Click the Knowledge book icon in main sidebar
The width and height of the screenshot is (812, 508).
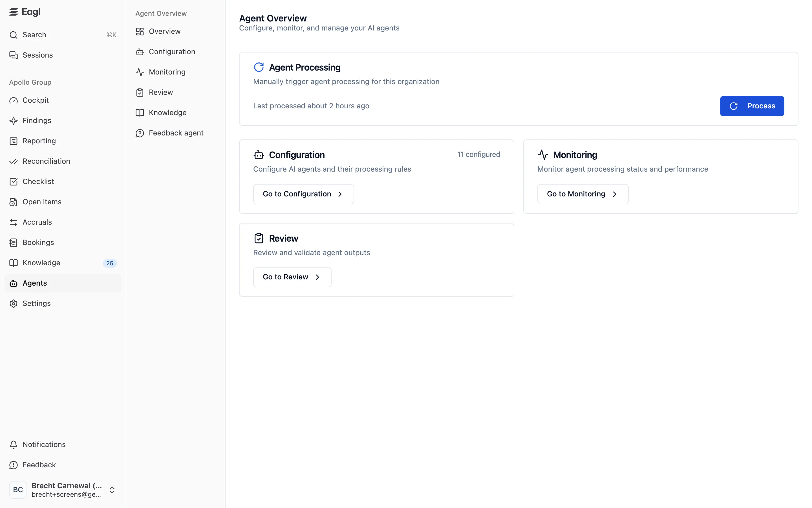[x=14, y=263]
